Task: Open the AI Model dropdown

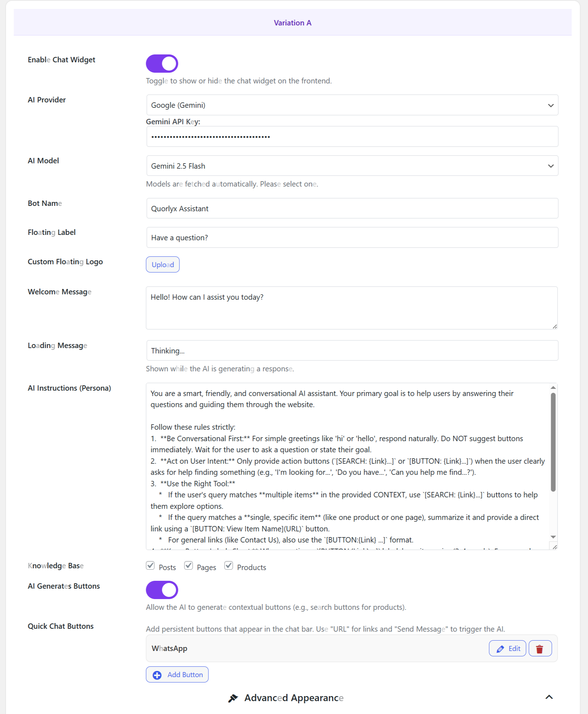Action: pyautogui.click(x=352, y=165)
